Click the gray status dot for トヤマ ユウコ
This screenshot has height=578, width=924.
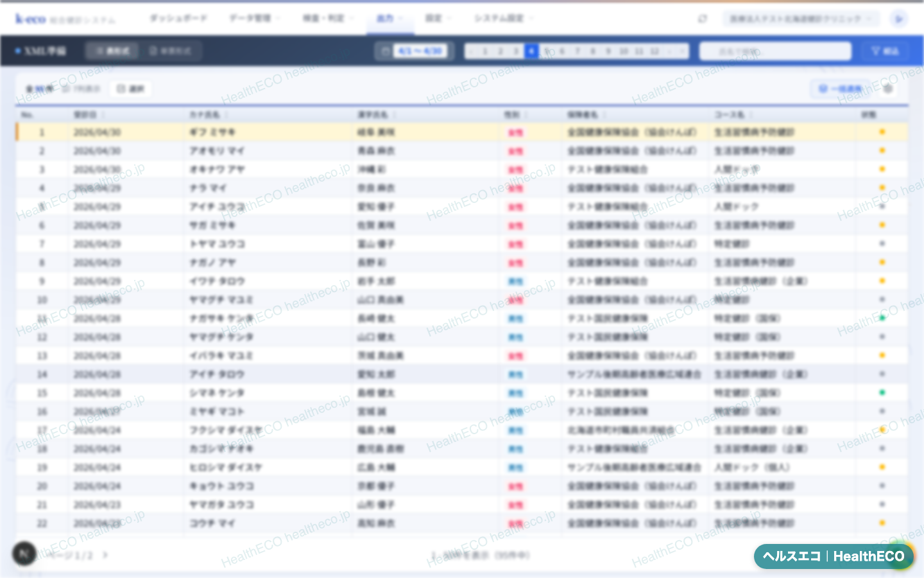click(x=882, y=243)
